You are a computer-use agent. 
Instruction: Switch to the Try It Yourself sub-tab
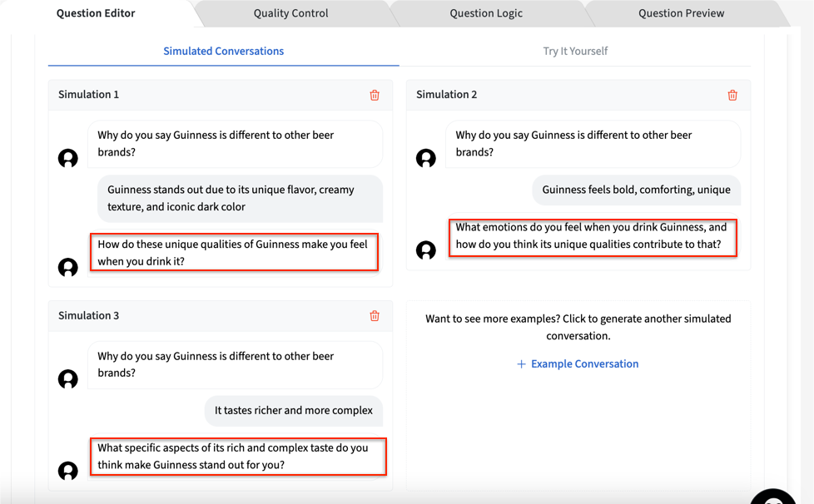pyautogui.click(x=575, y=51)
